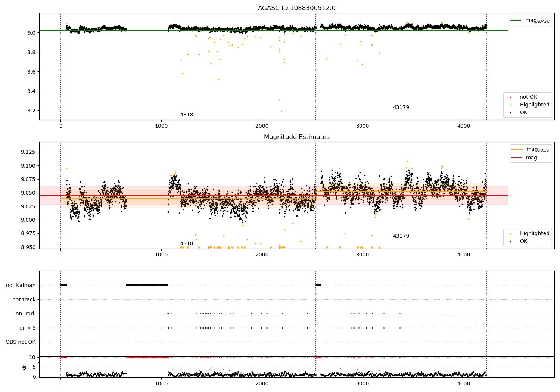Click the dr axis tick '10'
The height and width of the screenshot is (392, 560).
pos(32,358)
